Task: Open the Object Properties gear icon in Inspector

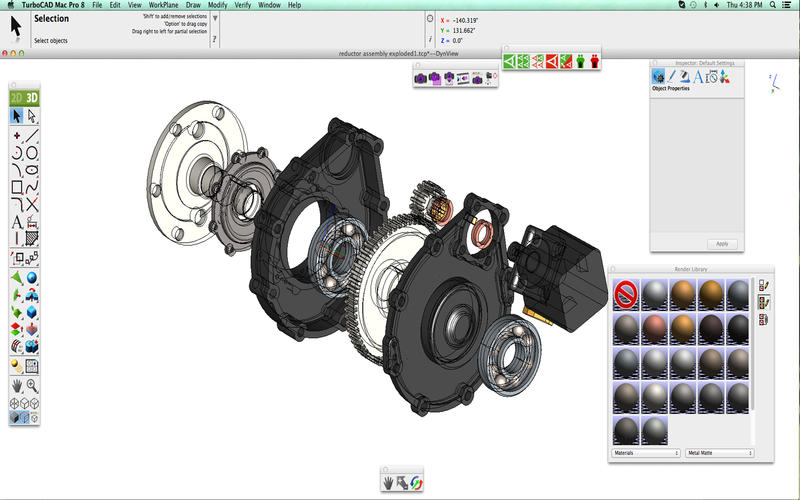Action: point(658,76)
